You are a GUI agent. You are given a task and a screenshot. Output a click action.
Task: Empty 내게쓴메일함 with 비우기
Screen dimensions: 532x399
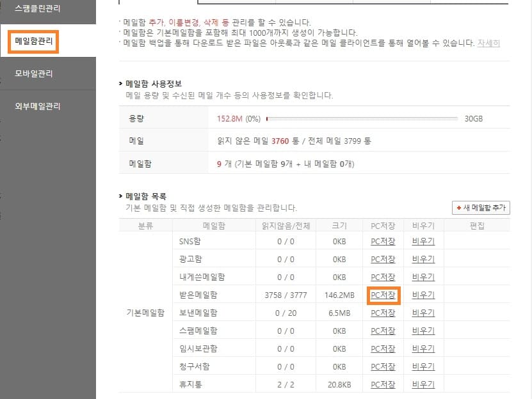tap(423, 278)
